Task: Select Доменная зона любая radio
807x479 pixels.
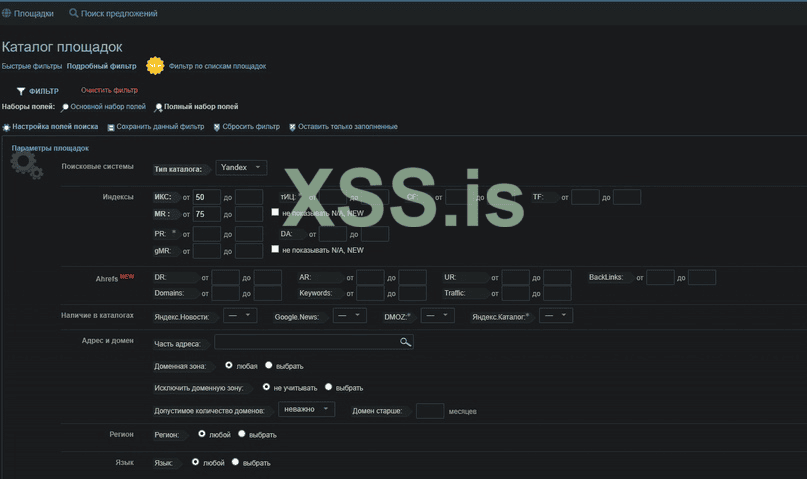Action: click(x=229, y=365)
